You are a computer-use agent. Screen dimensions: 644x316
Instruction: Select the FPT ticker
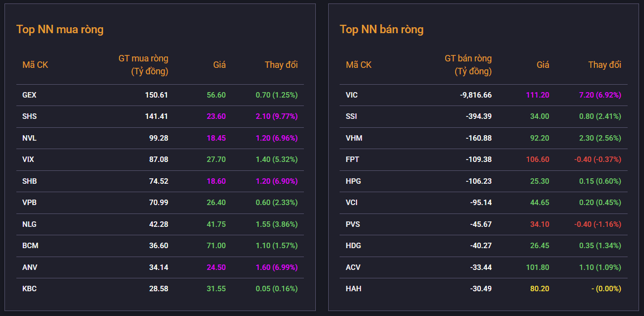352,159
